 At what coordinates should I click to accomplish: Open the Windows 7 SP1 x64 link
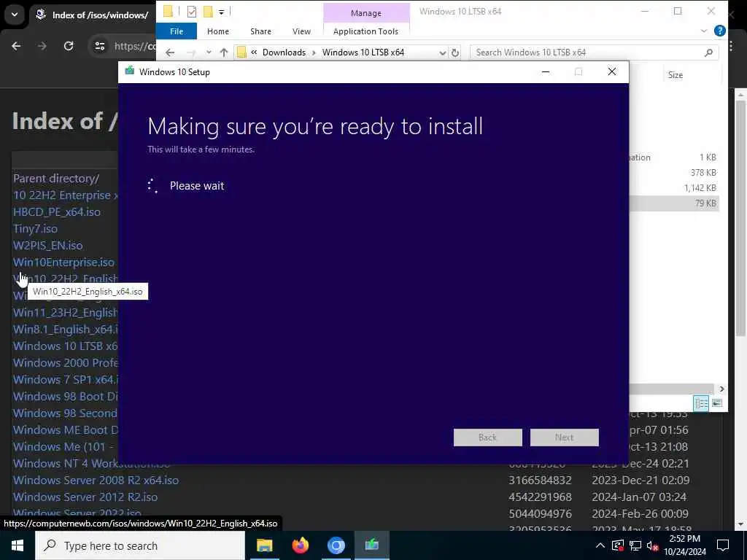(65, 379)
